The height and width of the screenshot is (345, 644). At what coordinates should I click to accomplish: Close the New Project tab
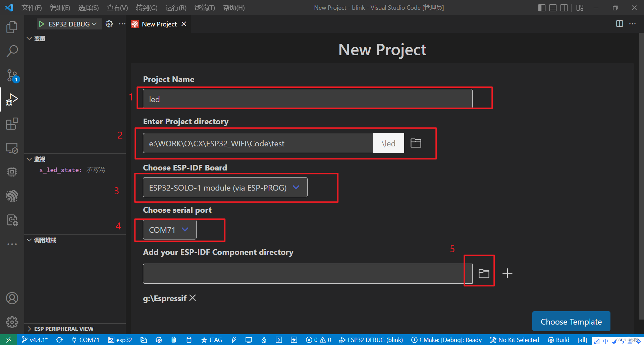184,24
